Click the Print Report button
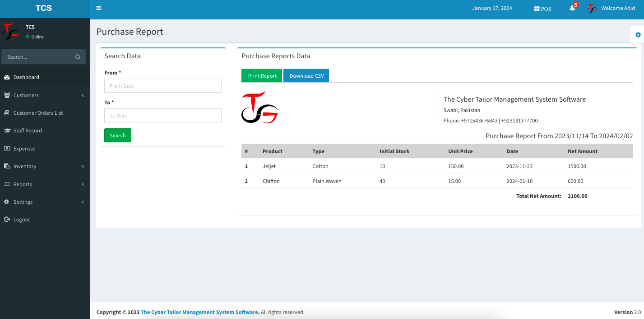 click(262, 75)
